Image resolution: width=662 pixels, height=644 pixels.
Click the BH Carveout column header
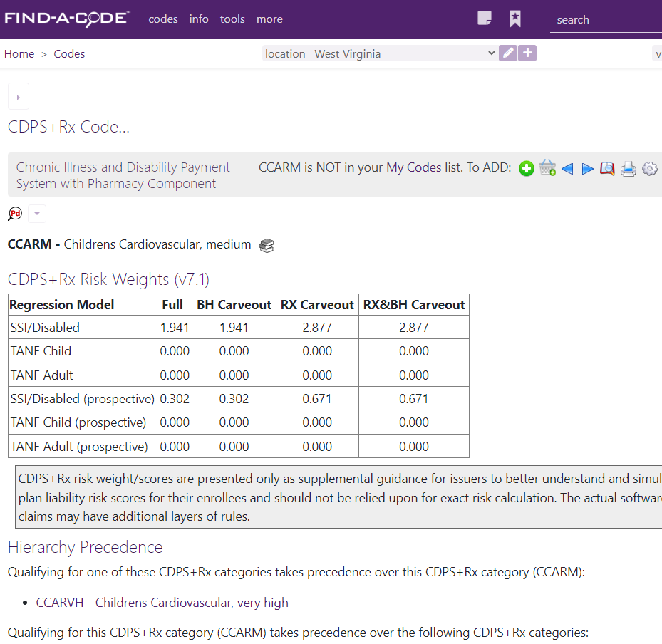click(234, 305)
